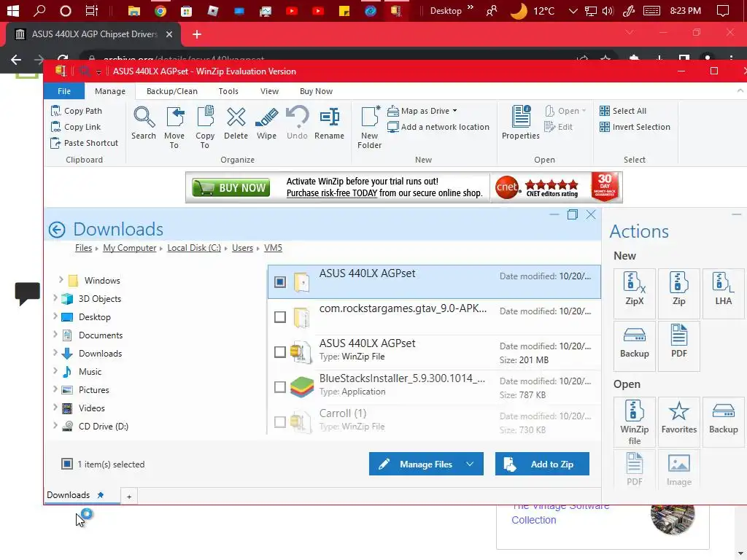Expand the Downloads tree node
Viewport: 747px width, 560px height.
(x=55, y=353)
